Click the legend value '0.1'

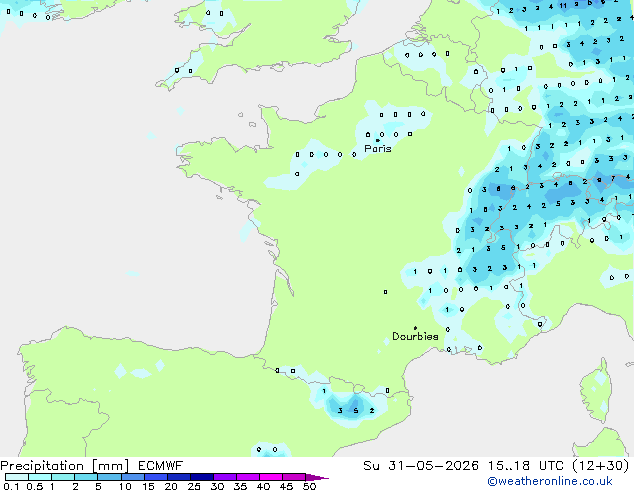11,486
